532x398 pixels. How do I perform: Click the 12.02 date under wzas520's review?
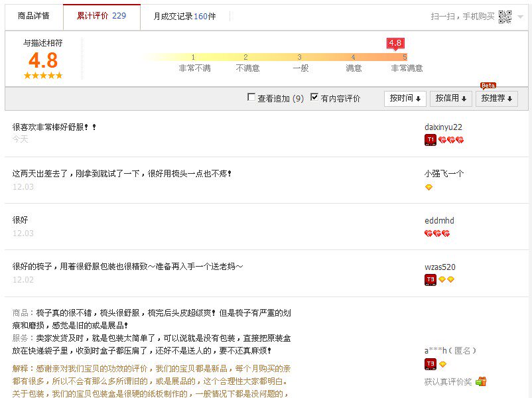click(23, 280)
